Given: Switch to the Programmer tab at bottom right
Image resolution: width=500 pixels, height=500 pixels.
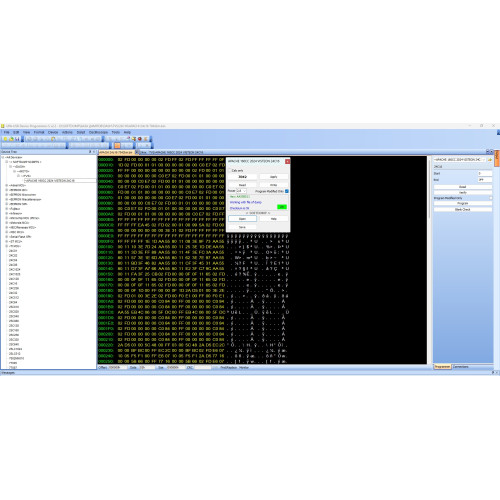Looking at the screenshot, I should [442, 367].
